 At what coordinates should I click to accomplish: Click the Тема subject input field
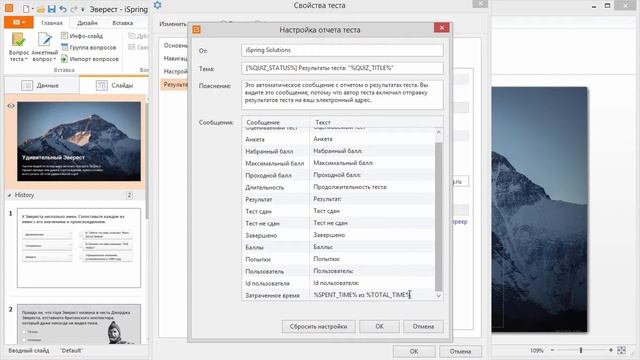(342, 68)
